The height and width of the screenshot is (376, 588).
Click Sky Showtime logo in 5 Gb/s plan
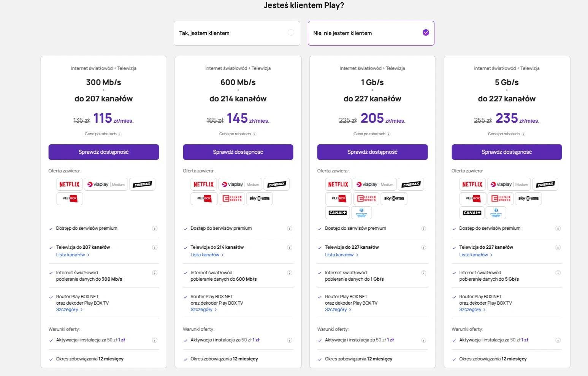(x=528, y=198)
